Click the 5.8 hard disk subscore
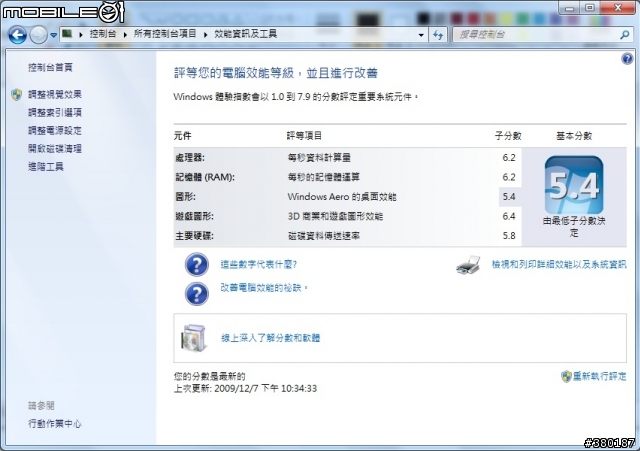 pyautogui.click(x=509, y=236)
